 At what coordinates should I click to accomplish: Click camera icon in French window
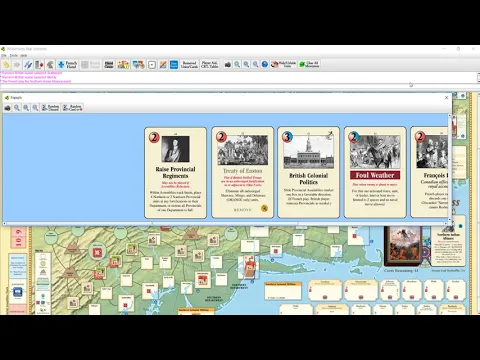tap(7, 108)
